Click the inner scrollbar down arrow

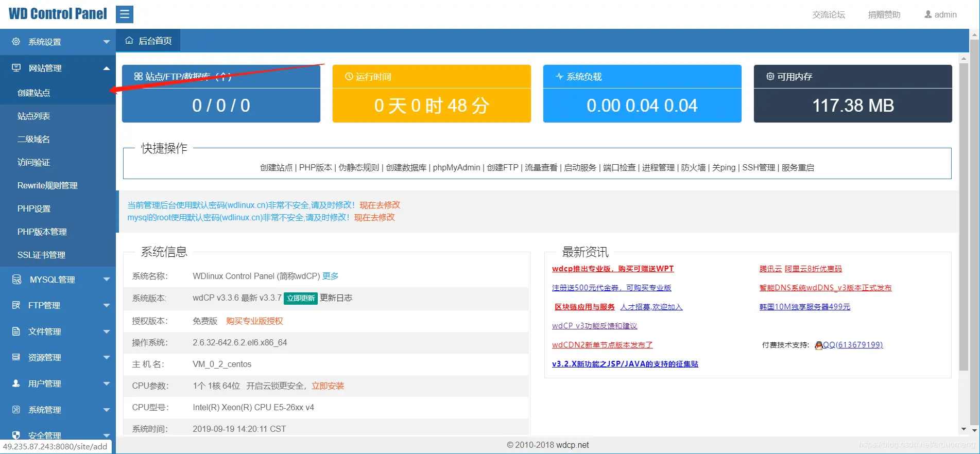pos(964,429)
